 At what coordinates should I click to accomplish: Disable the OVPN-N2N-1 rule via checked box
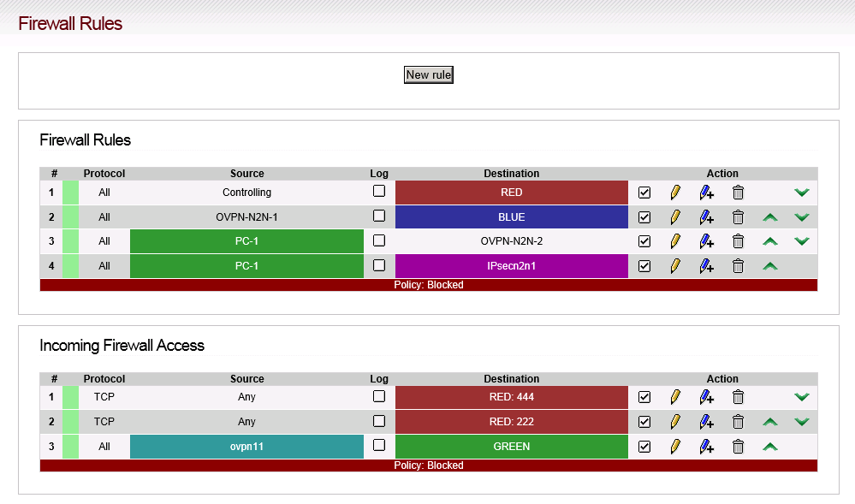pyautogui.click(x=644, y=217)
